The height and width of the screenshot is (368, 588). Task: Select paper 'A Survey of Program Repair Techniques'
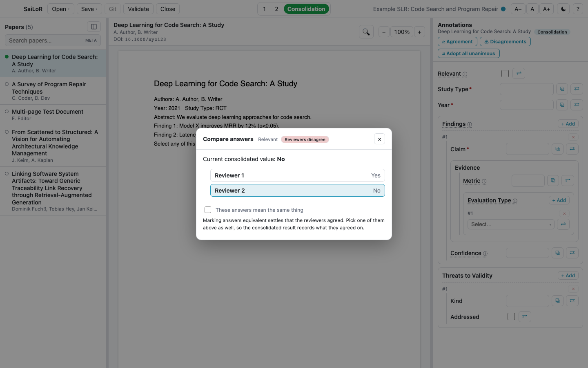click(x=53, y=91)
